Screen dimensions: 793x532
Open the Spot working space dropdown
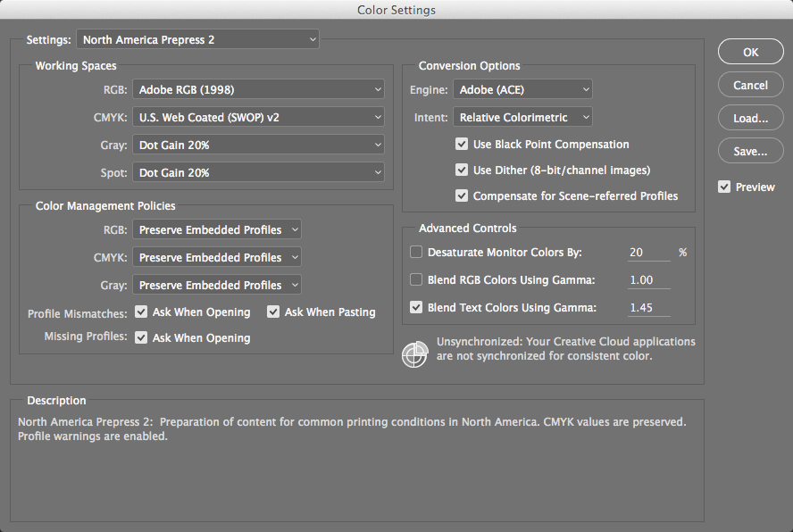(258, 170)
